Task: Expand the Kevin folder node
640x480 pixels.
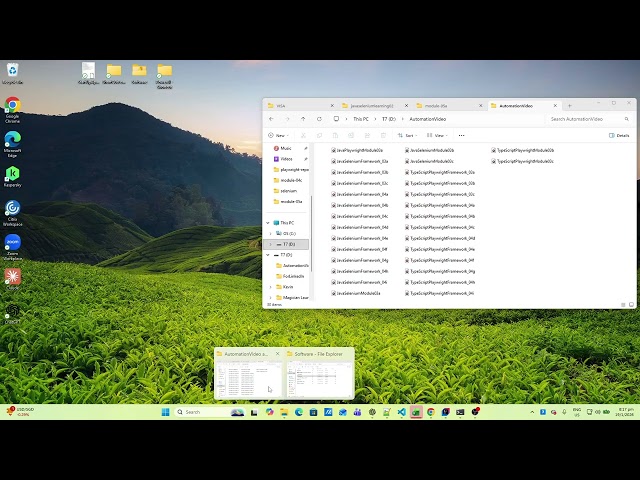Action: pyautogui.click(x=271, y=287)
